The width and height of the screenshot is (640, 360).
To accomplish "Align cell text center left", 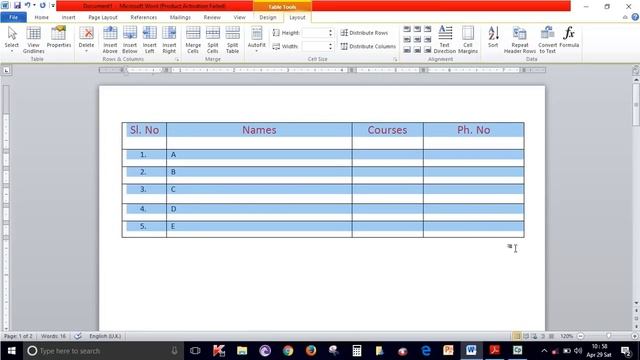I will 407,40.
